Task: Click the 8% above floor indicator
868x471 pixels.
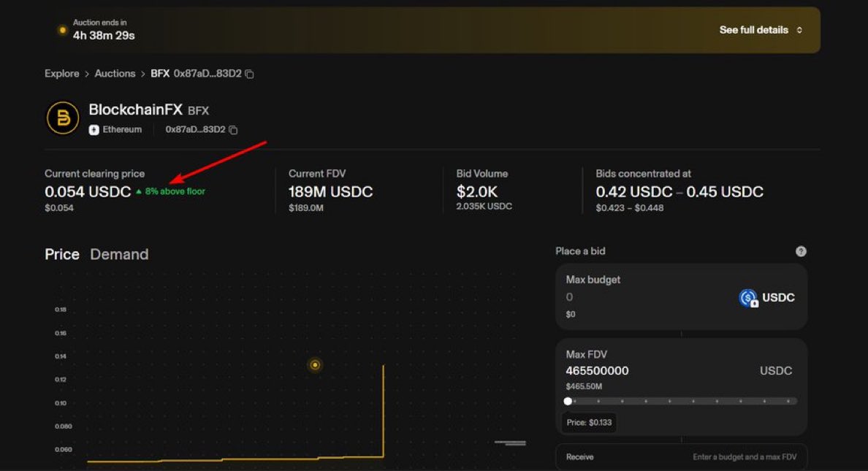Action: click(x=170, y=191)
